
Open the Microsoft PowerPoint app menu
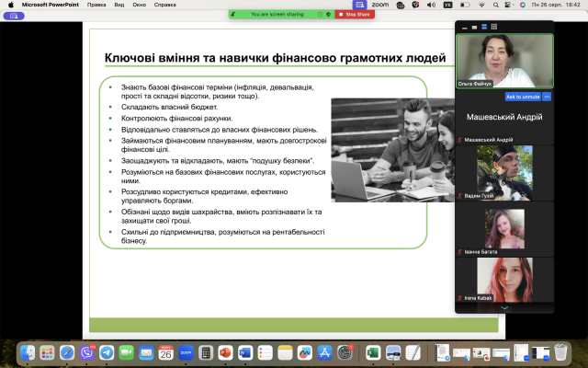point(51,5)
